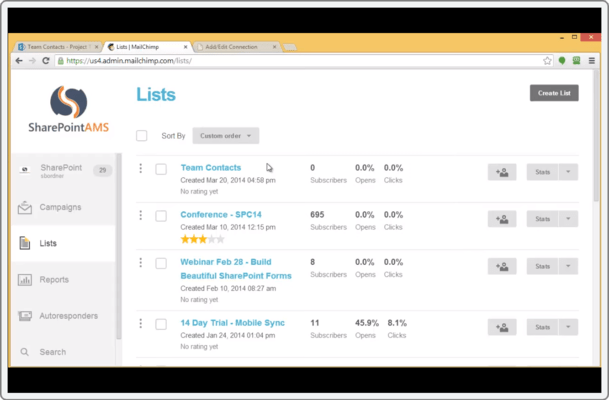Go forward using the browser forward arrow

[x=32, y=61]
